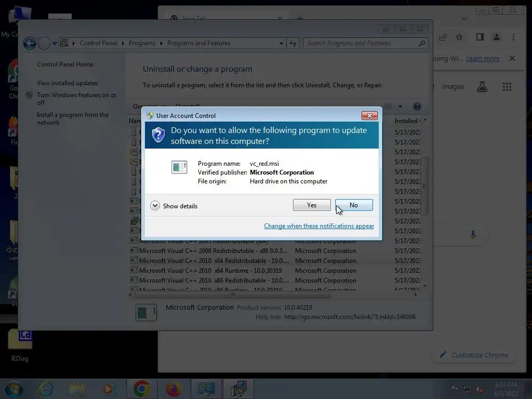Screen dimensions: 532x399
Task: Click the search magnifier icon in Control Panel
Action: (x=422, y=43)
